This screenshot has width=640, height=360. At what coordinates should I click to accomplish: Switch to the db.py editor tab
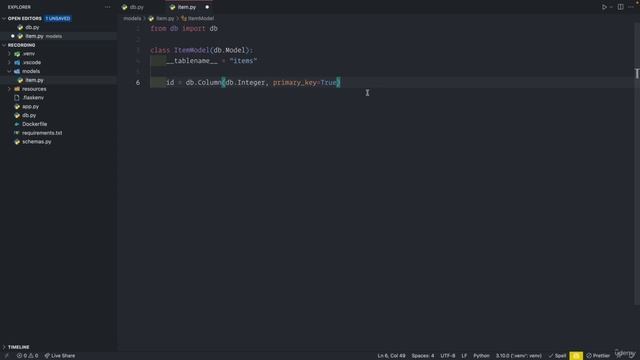pos(137,7)
